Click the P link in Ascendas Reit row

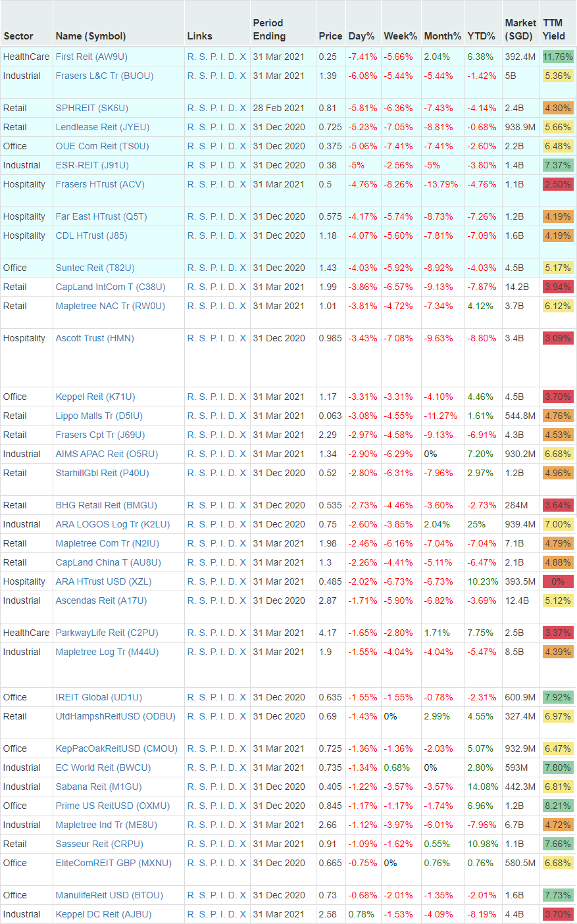coord(213,600)
